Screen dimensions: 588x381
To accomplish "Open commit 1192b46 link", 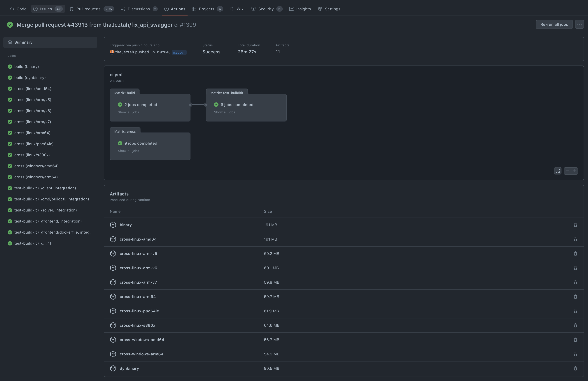I will (163, 52).
